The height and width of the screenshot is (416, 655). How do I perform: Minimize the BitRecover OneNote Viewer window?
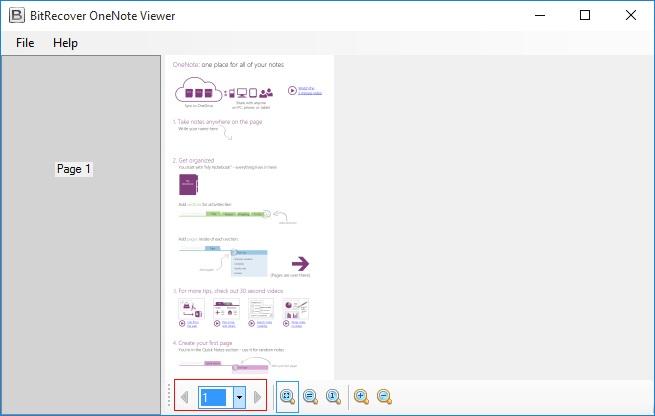[540, 15]
